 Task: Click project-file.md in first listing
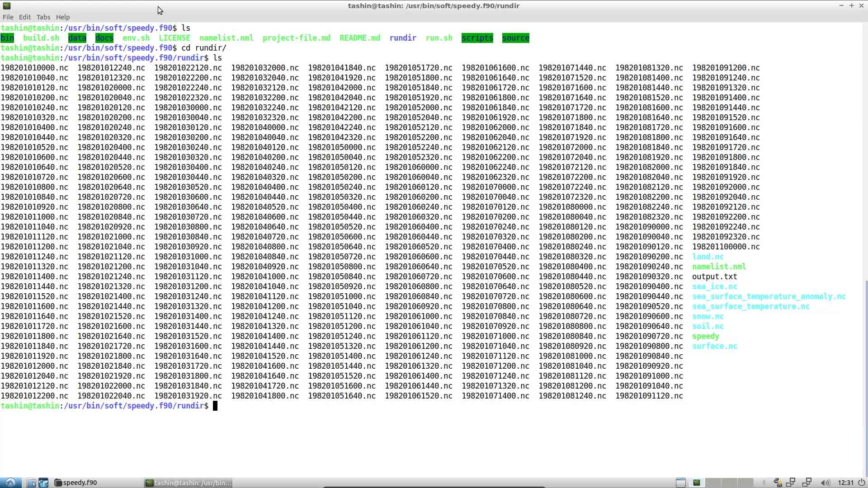pyautogui.click(x=297, y=38)
